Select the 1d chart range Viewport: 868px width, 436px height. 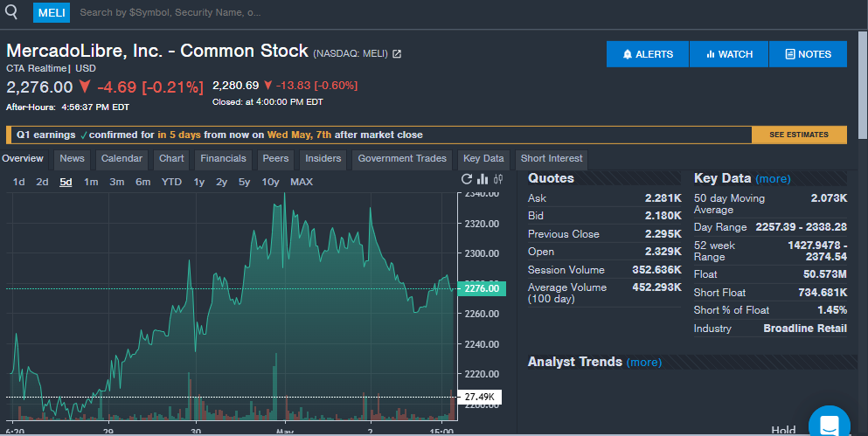coord(19,182)
